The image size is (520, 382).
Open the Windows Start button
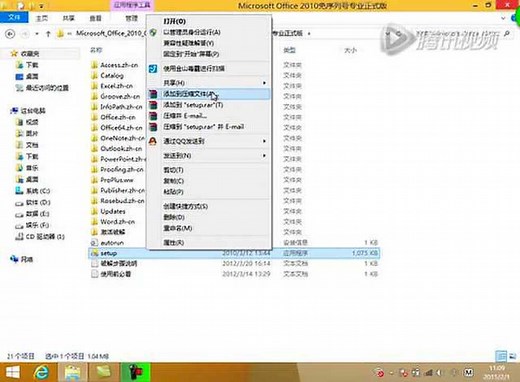pyautogui.click(x=13, y=372)
